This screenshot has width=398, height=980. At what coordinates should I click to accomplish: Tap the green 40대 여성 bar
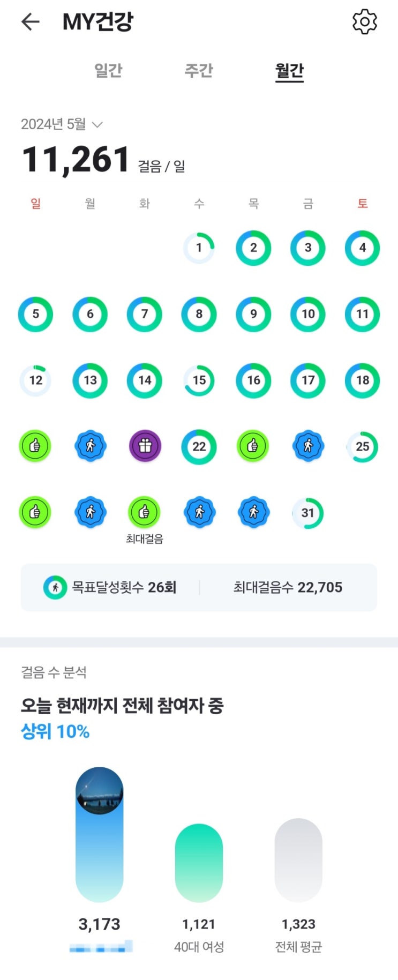[199, 863]
